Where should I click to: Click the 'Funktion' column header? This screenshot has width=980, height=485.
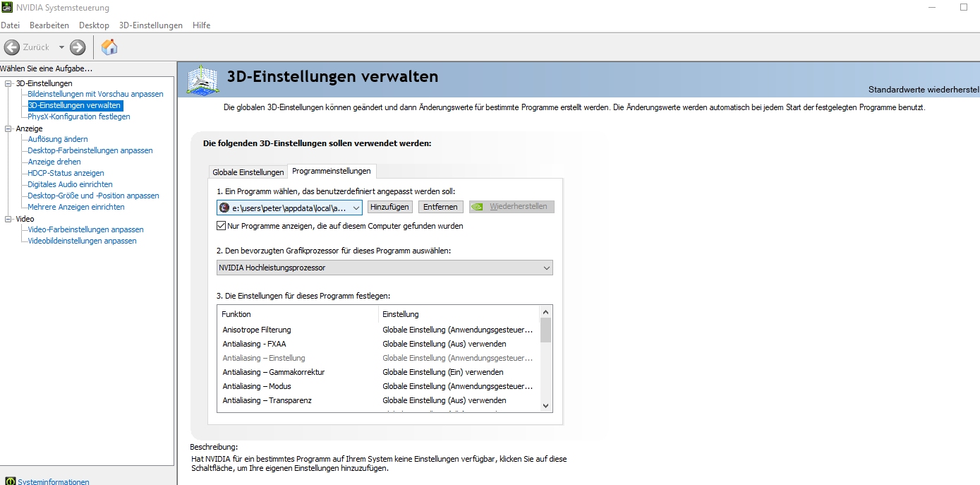click(298, 314)
